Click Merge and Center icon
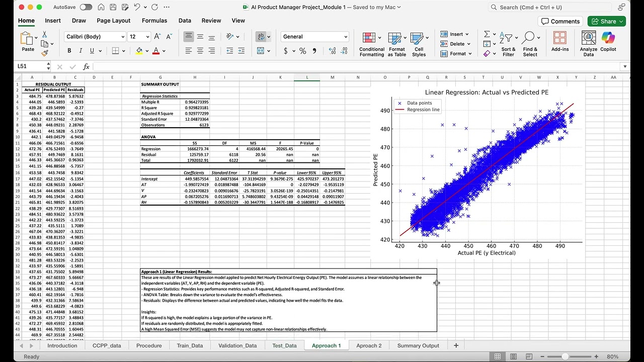The width and height of the screenshot is (644, 362). [261, 51]
